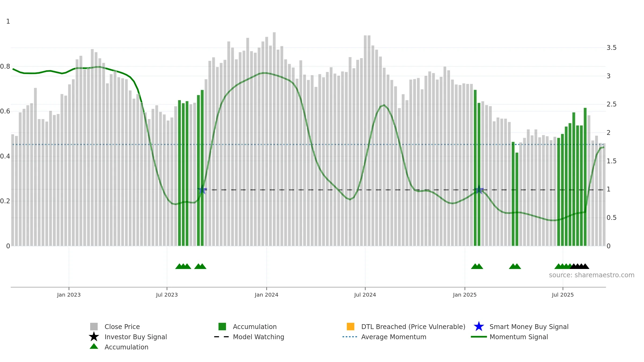
Task: Click the gray Close Price legend square
Action: [94, 326]
